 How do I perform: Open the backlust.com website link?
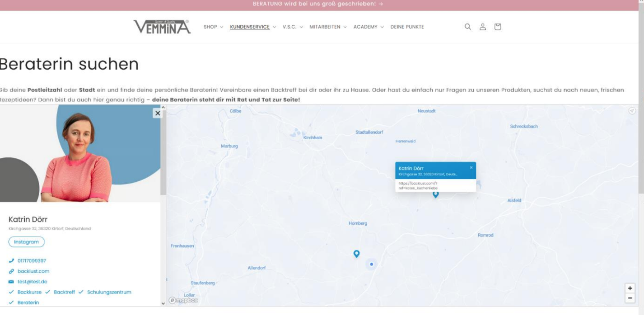[33, 271]
